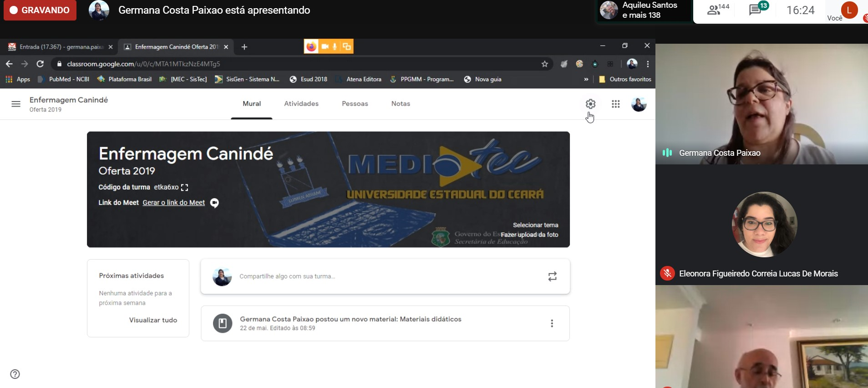This screenshot has width=868, height=388.
Task: Open the help question mark icon
Action: (15, 374)
